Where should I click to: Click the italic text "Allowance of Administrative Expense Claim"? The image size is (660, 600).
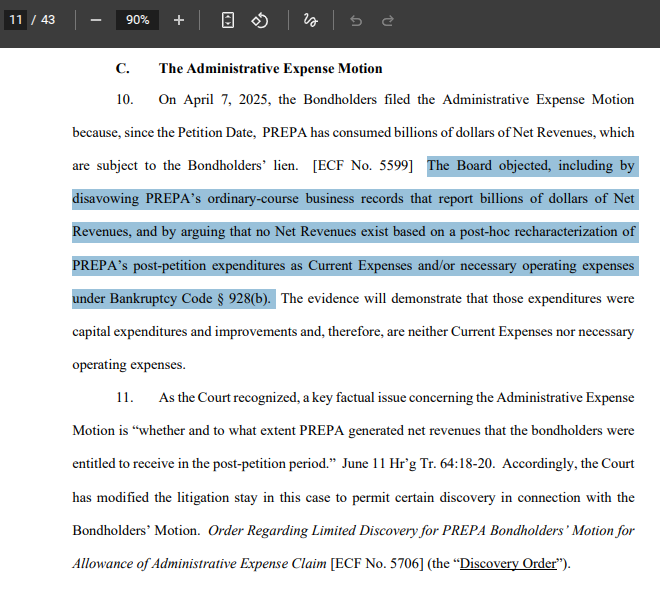pos(200,563)
